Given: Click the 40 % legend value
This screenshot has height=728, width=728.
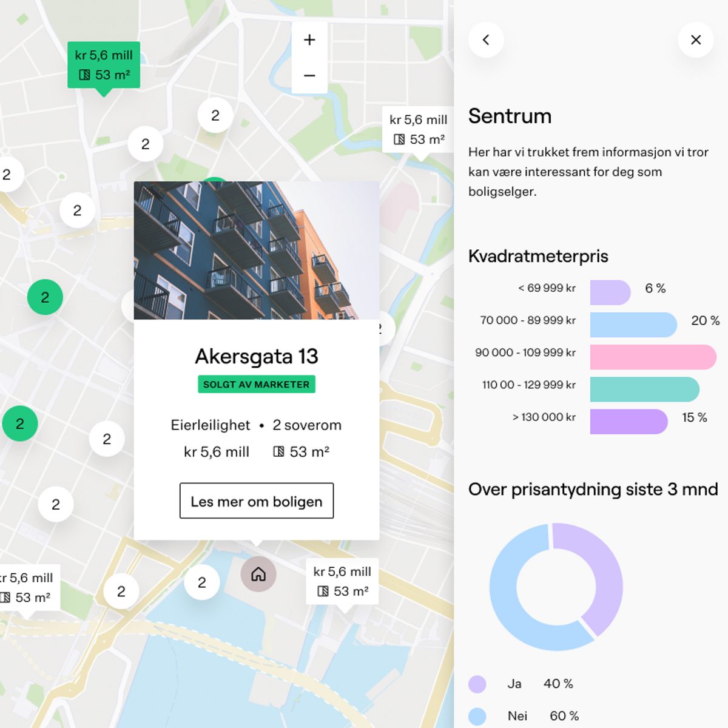Looking at the screenshot, I should 558,684.
